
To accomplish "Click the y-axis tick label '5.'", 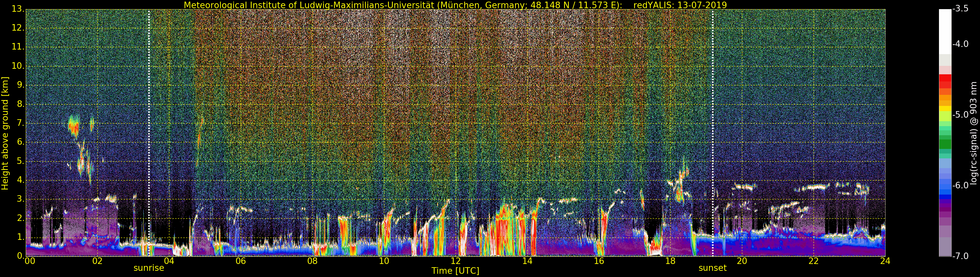I will tap(20, 161).
